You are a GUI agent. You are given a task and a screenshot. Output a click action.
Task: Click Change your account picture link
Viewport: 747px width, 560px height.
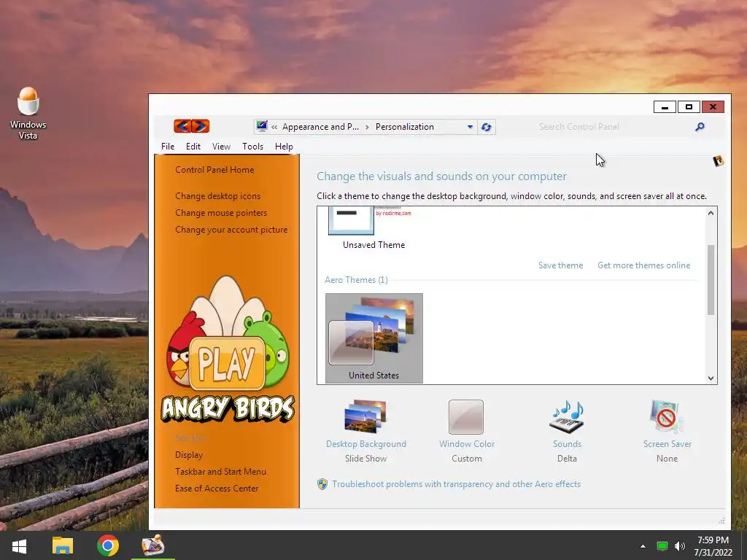[231, 230]
